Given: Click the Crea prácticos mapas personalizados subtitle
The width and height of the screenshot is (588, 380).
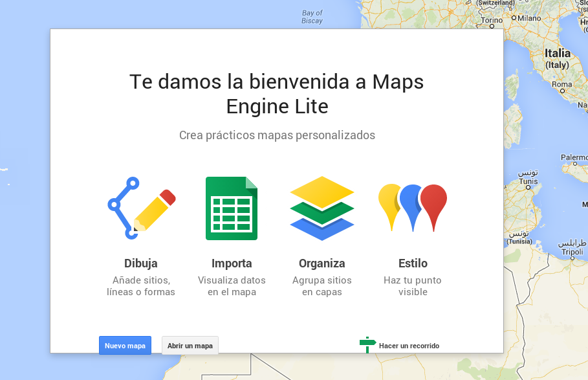Looking at the screenshot, I should (x=277, y=135).
